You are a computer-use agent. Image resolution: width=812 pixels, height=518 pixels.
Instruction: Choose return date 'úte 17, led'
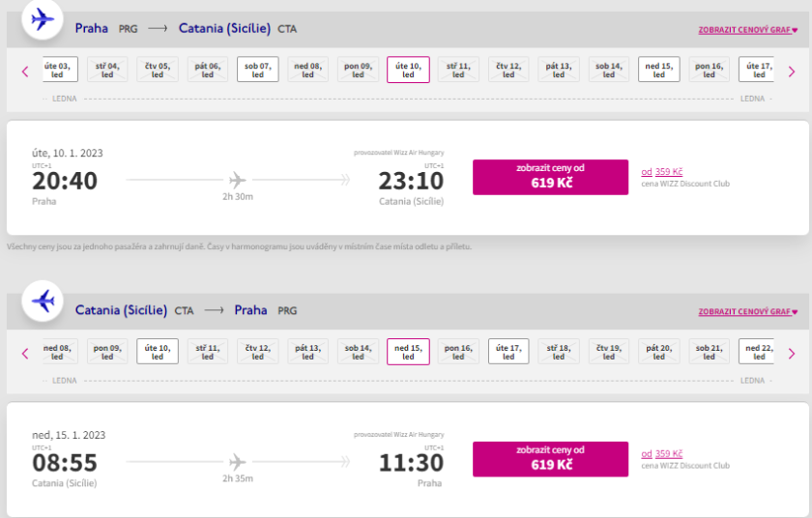point(508,353)
